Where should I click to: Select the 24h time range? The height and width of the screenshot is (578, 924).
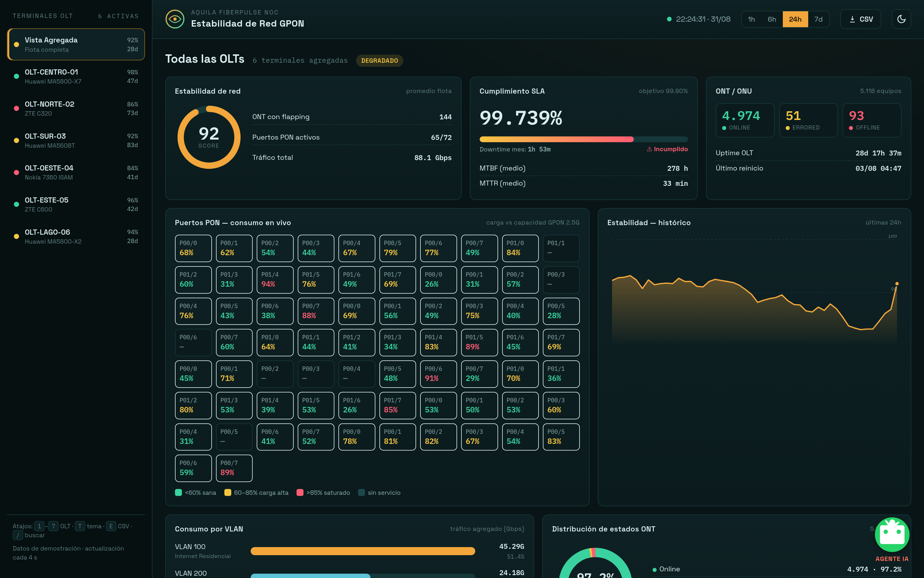[795, 19]
